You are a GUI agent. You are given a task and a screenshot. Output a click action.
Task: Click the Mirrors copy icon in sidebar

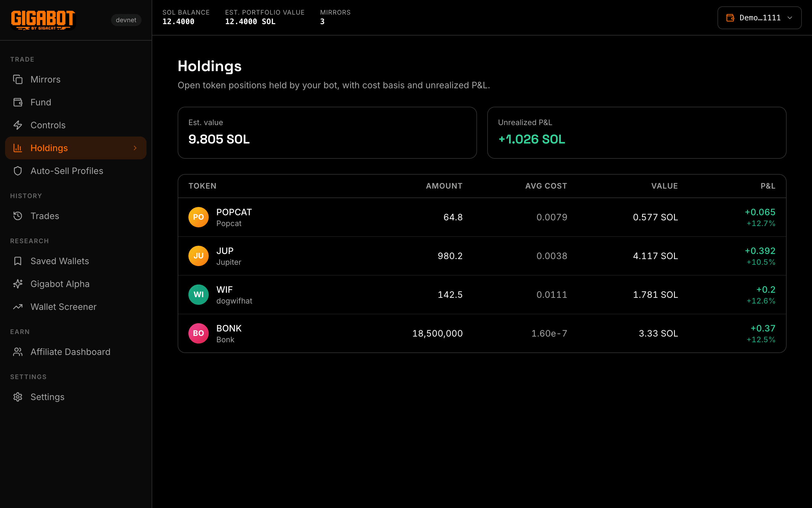coord(18,79)
